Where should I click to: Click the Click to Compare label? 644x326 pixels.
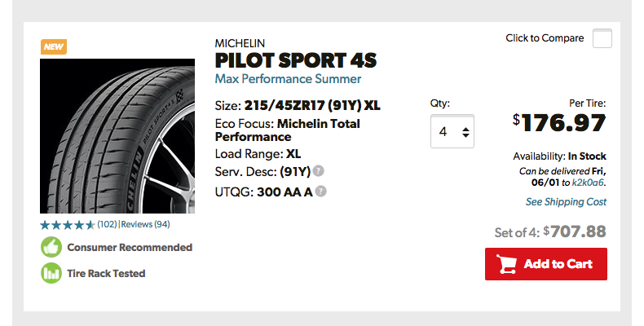545,38
